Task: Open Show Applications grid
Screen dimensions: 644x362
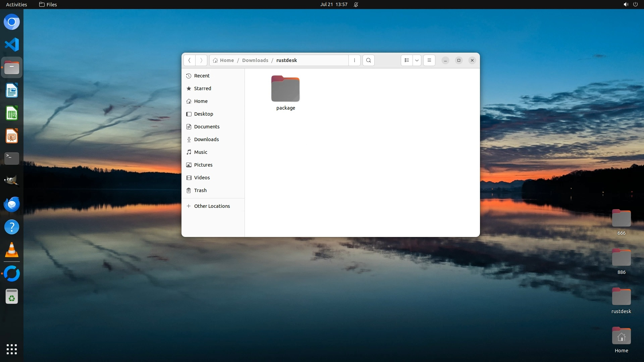Action: point(12,349)
